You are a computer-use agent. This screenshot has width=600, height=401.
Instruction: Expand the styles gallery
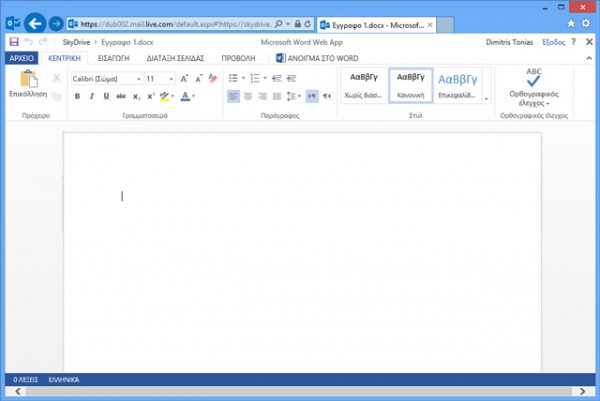click(486, 99)
